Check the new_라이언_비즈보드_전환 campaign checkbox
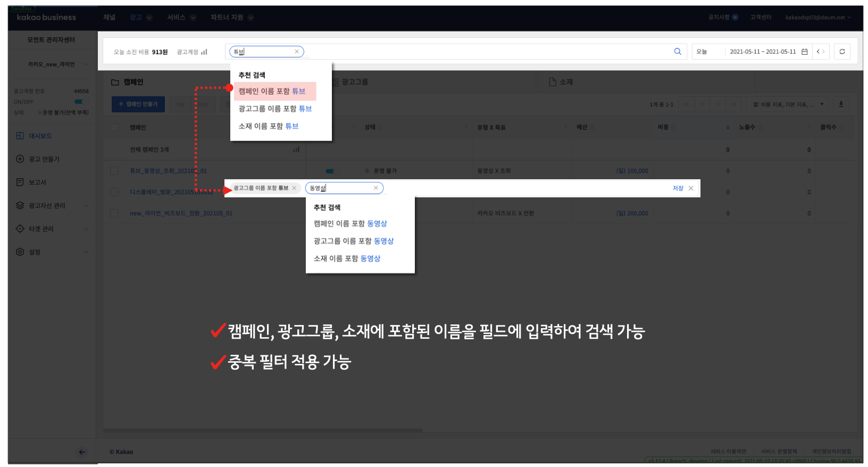868x467 pixels. 114,213
